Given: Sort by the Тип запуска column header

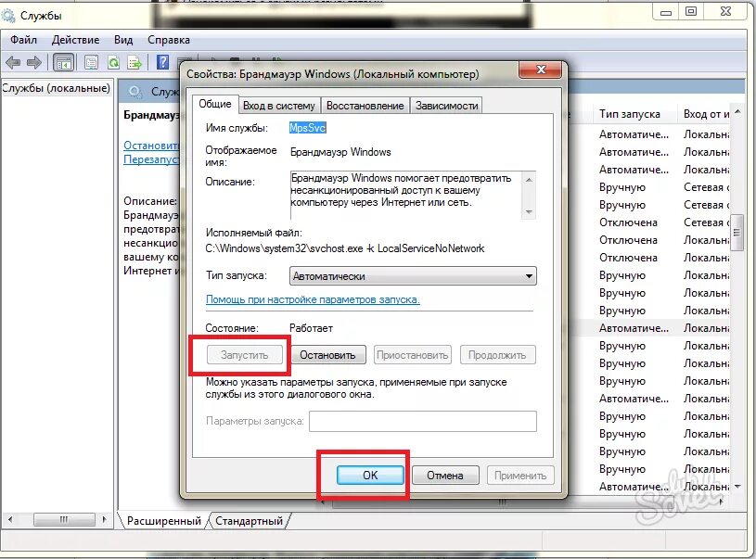Looking at the screenshot, I should [x=630, y=114].
